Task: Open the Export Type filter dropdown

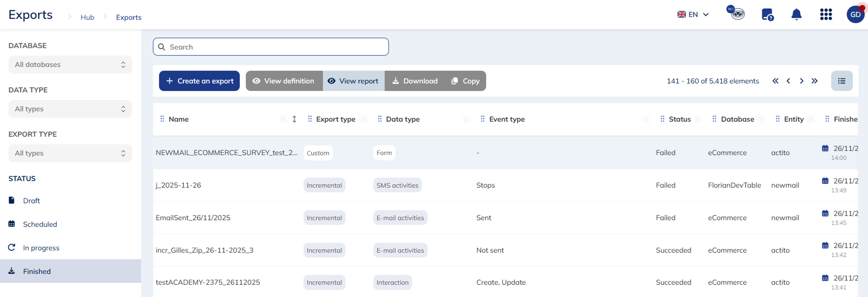Action: point(70,153)
